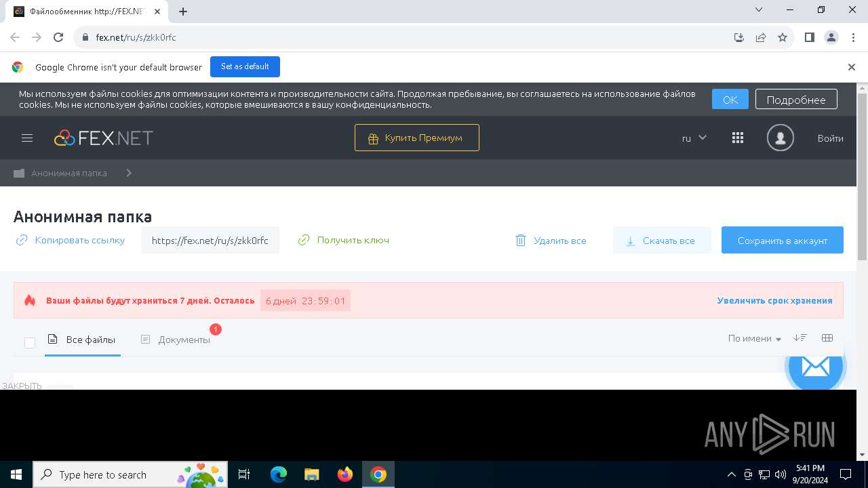Open the chat envelope bubble
This screenshot has height=488, width=868.
pos(815,369)
